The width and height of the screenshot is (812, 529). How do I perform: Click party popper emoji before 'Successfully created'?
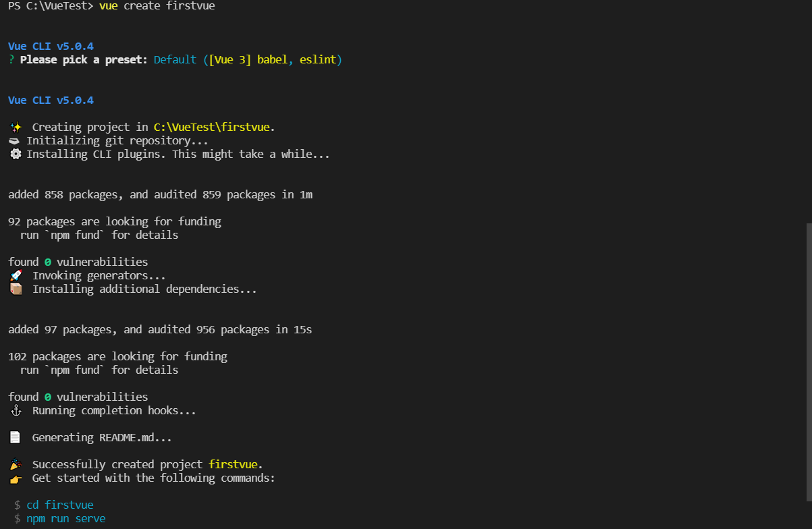tap(16, 464)
